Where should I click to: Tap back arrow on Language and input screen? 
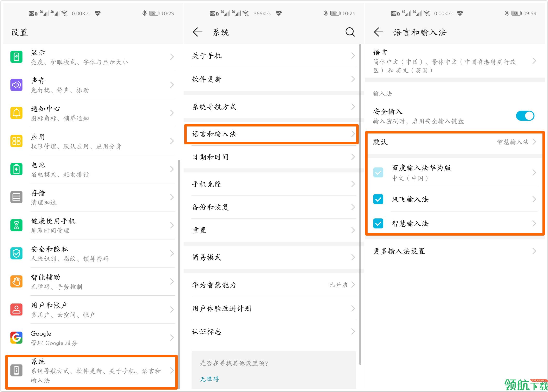[x=378, y=32]
